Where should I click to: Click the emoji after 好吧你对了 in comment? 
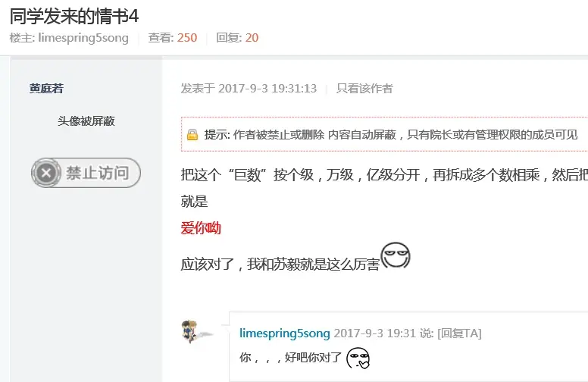coord(358,358)
